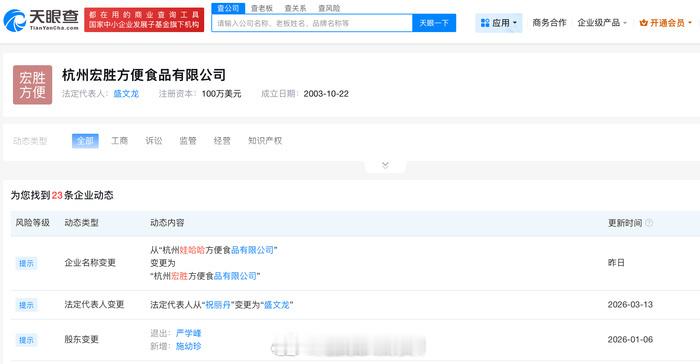
Task: Filter dynamics by 经营
Action: (x=222, y=141)
